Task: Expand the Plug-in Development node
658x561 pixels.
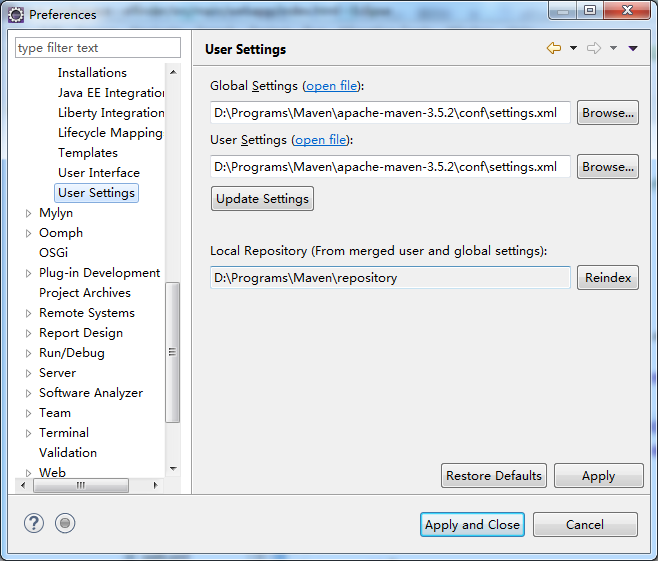Action: pyautogui.click(x=28, y=274)
